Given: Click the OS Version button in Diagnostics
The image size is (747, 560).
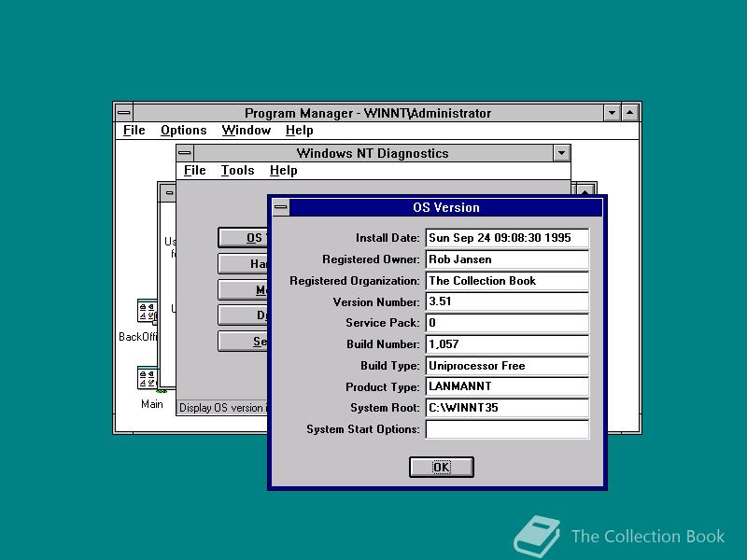Looking at the screenshot, I should tap(243, 238).
